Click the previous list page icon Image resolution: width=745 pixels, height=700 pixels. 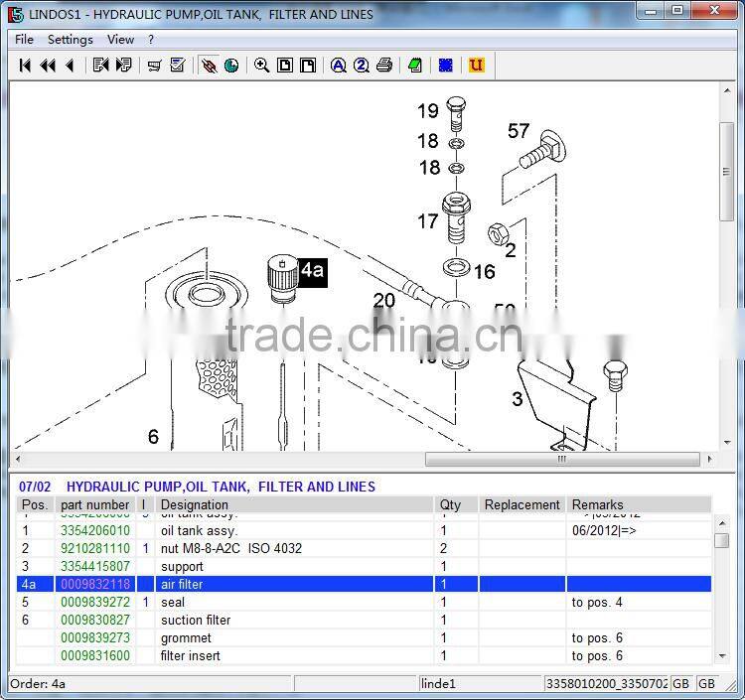[x=100, y=66]
